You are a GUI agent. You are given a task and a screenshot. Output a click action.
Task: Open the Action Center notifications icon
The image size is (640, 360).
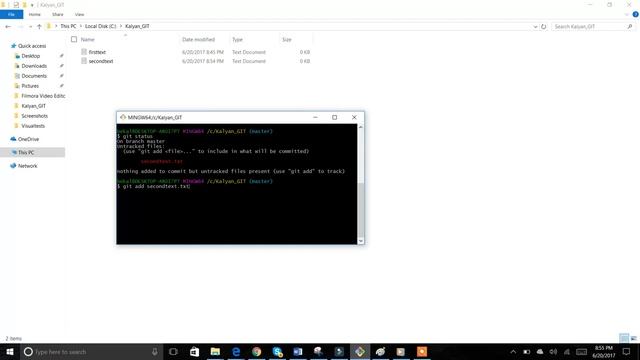(626, 352)
